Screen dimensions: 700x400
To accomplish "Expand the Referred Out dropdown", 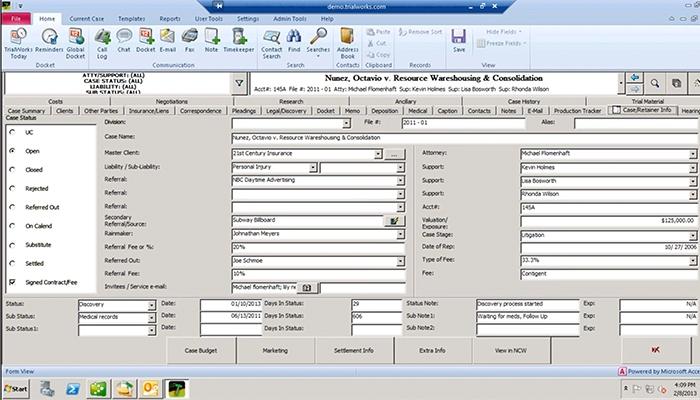I will [400, 261].
